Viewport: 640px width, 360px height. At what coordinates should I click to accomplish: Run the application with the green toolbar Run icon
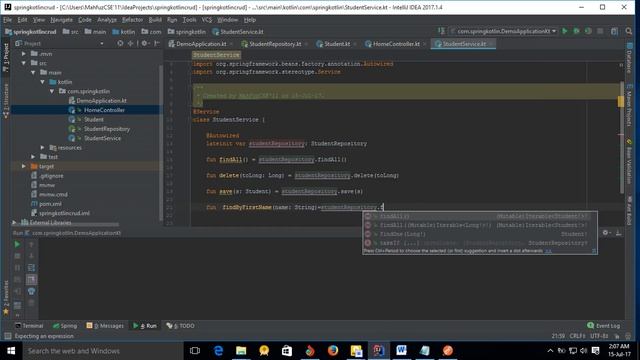[x=565, y=31]
